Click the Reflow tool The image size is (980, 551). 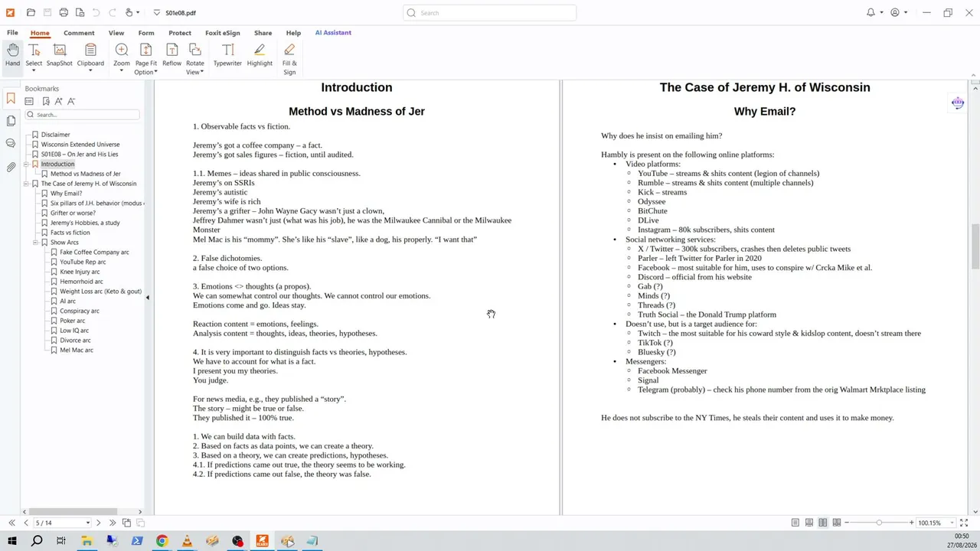click(x=171, y=55)
